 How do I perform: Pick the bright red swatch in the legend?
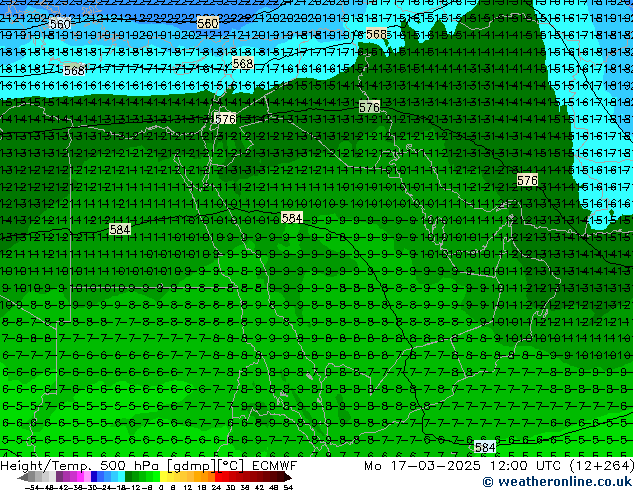[x=218, y=477]
